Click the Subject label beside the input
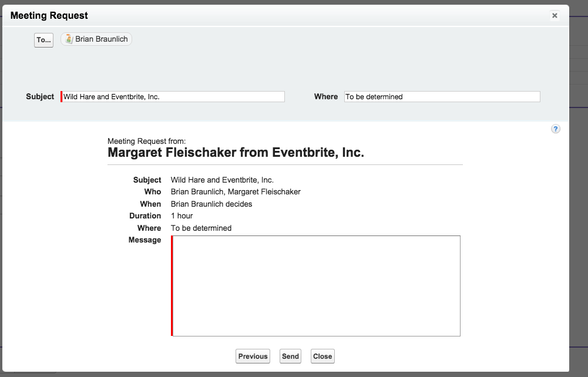 point(40,97)
